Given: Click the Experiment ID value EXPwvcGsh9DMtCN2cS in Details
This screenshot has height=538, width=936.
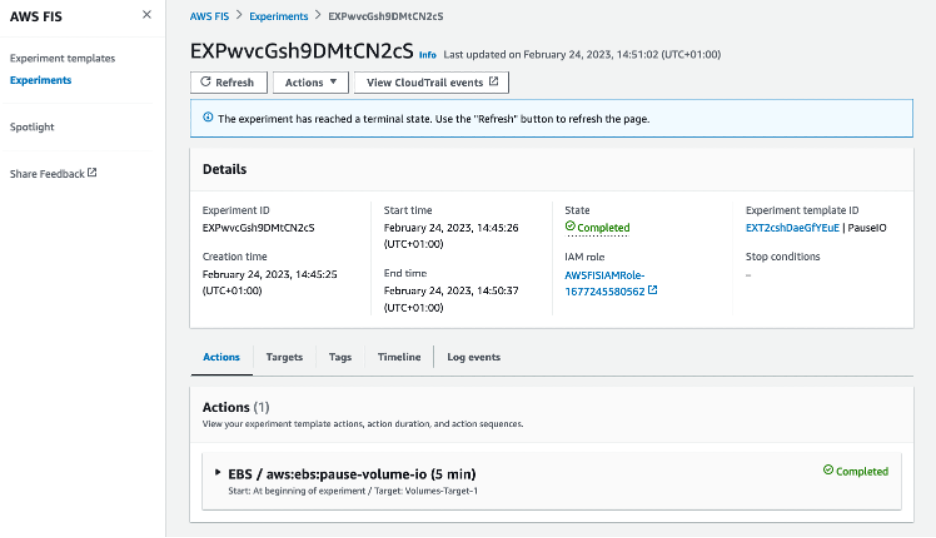Looking at the screenshot, I should [x=258, y=228].
